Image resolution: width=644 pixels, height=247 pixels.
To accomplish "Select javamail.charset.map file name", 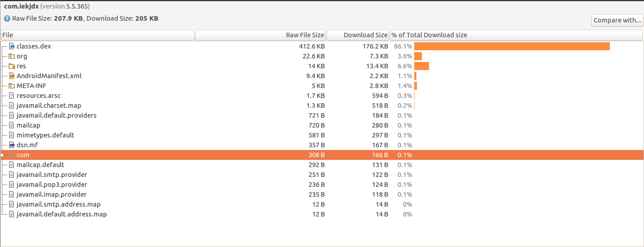I will point(49,106).
